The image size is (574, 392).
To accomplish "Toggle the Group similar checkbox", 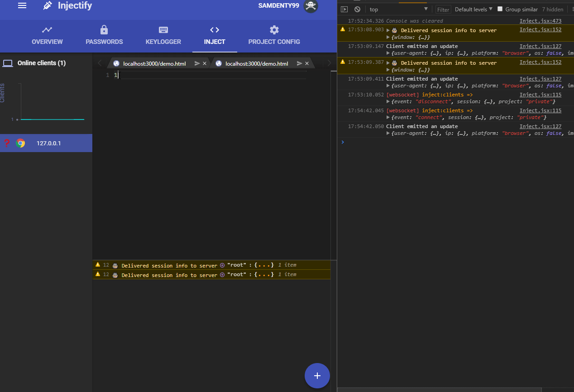I will [x=500, y=9].
